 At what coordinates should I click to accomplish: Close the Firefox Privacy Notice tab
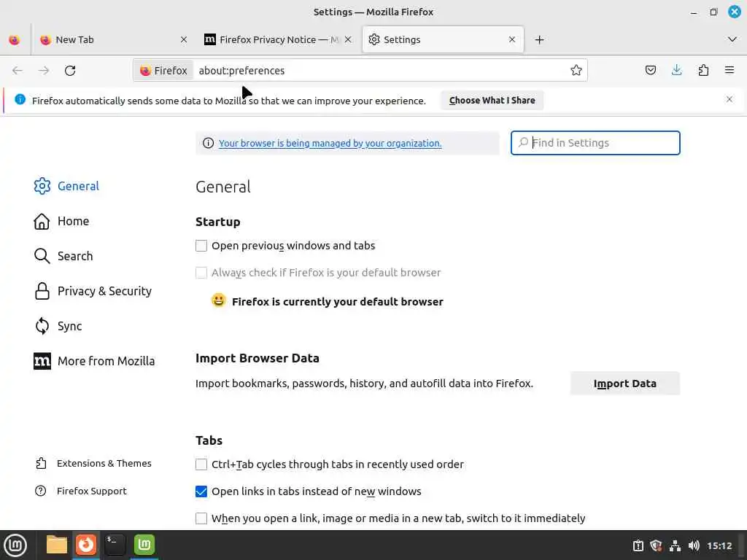click(x=348, y=39)
